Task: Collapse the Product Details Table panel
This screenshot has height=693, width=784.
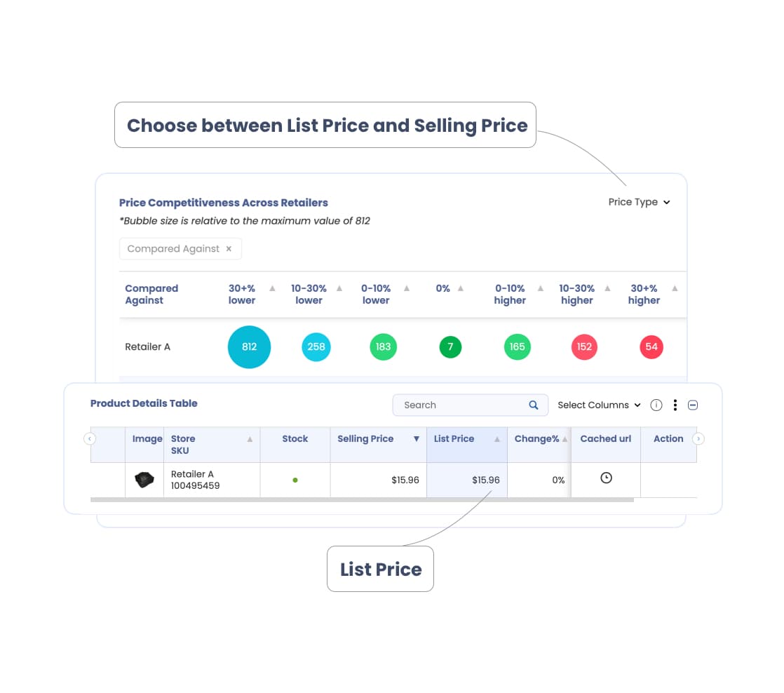Action: [693, 405]
